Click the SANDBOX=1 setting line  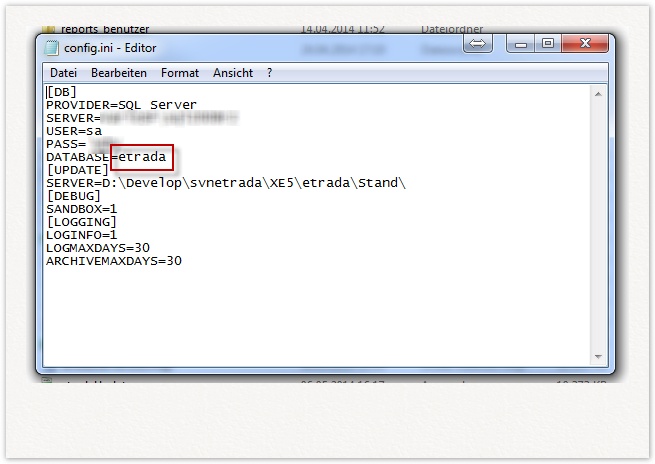pyautogui.click(x=81, y=209)
